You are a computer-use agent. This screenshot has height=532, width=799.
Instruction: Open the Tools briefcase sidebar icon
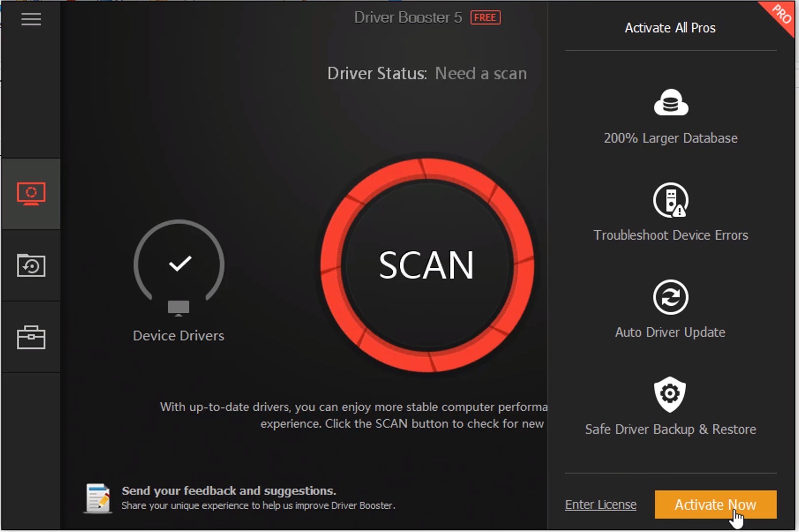(x=31, y=338)
